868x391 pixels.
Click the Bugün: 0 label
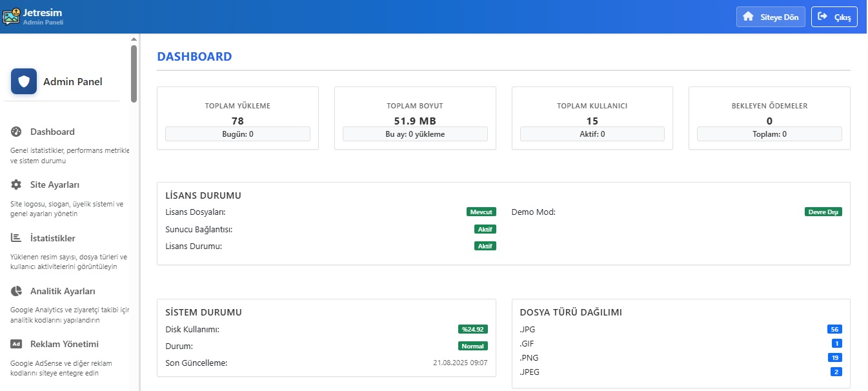(x=237, y=134)
